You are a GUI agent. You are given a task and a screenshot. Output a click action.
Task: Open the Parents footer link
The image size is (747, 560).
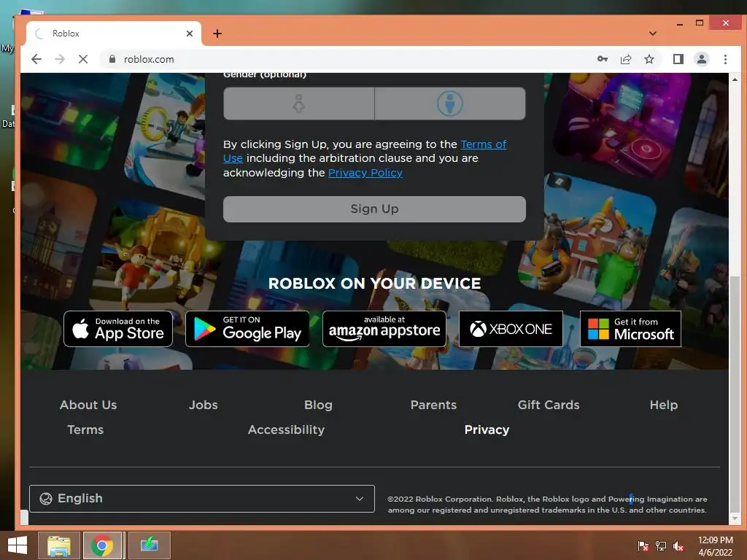pos(433,405)
